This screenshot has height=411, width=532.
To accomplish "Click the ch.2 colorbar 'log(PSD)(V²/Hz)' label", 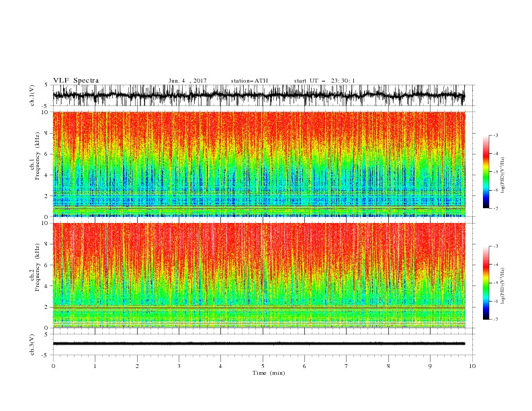I will click(502, 285).
